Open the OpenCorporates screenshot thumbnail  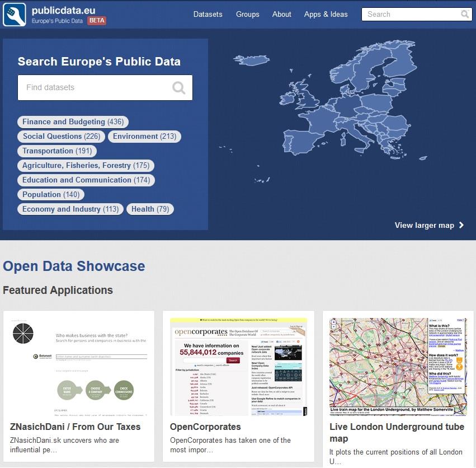(239, 367)
